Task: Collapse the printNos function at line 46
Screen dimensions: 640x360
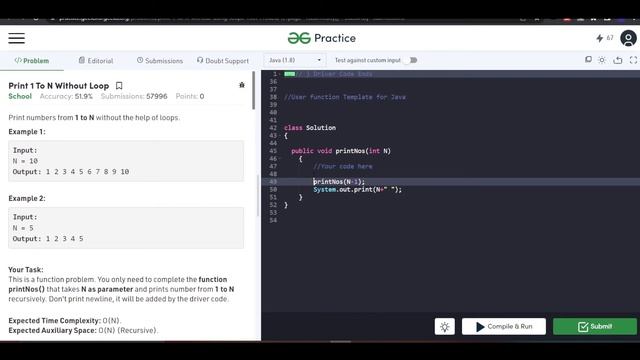Action: point(280,159)
